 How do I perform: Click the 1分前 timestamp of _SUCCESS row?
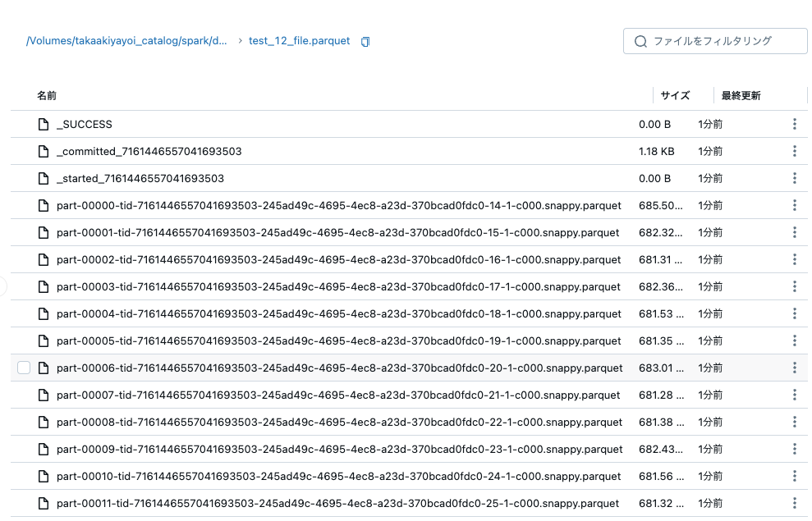710,124
